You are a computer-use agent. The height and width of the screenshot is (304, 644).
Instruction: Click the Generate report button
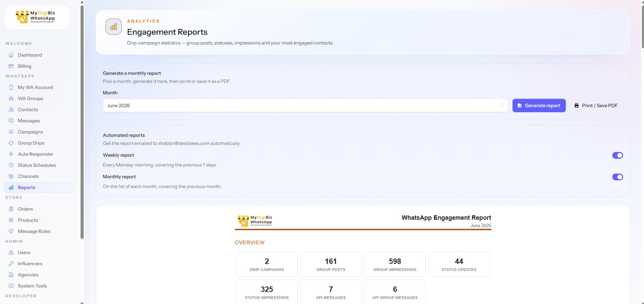539,106
